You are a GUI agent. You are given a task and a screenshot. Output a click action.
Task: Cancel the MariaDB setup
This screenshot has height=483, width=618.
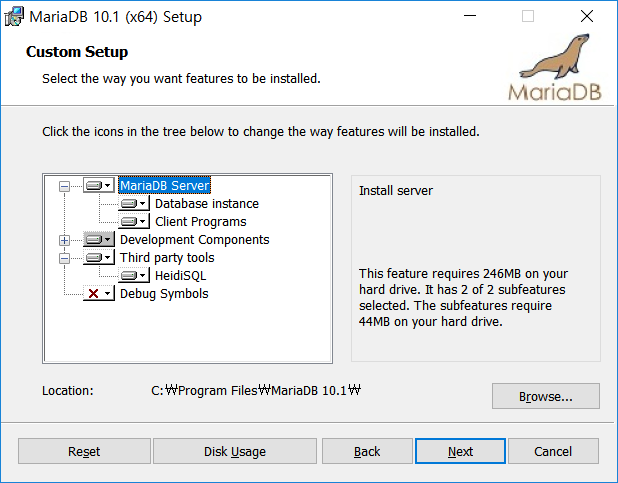point(553,451)
